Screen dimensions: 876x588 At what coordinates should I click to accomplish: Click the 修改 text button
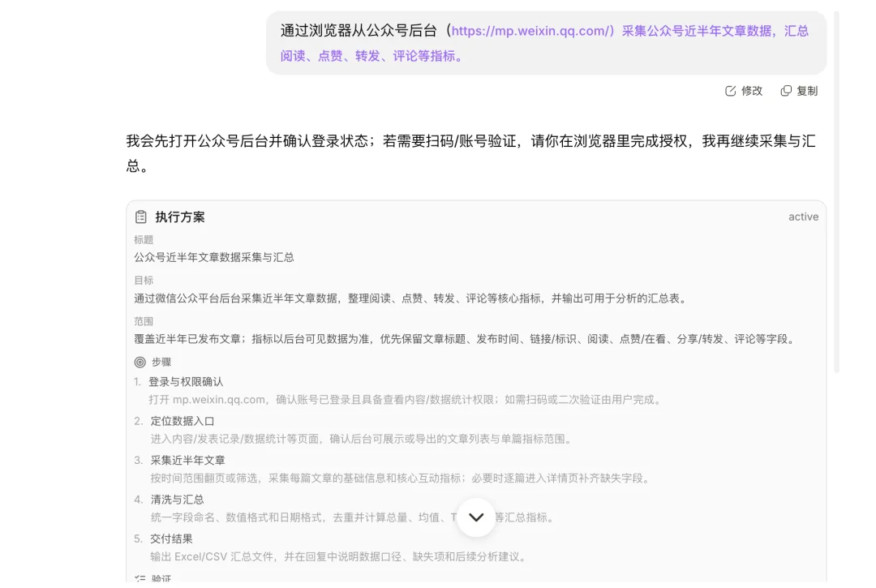click(751, 91)
